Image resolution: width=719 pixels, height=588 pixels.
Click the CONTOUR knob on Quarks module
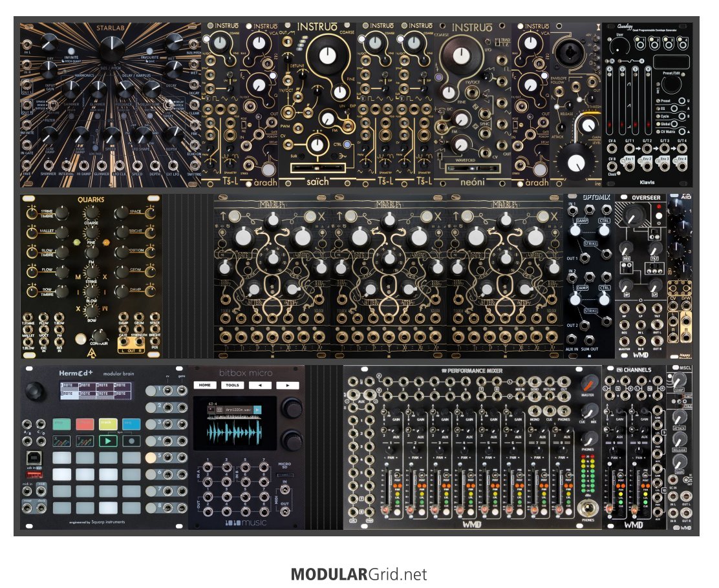point(99,335)
